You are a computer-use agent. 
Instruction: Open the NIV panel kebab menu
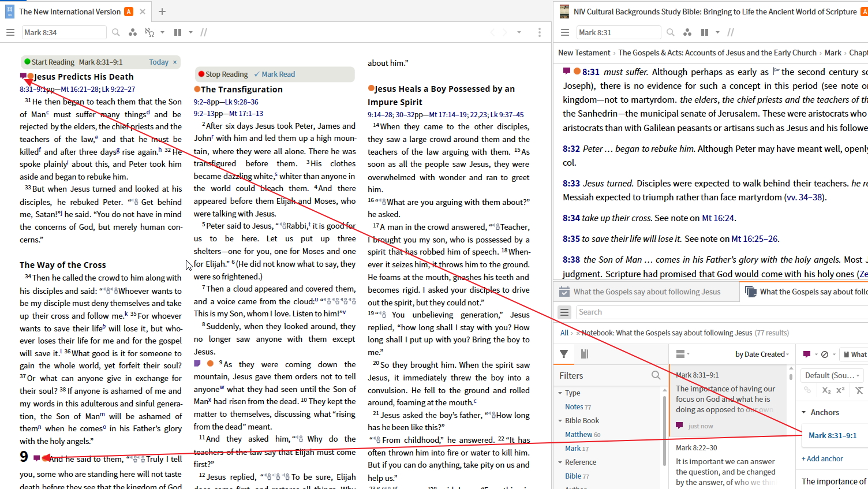540,32
